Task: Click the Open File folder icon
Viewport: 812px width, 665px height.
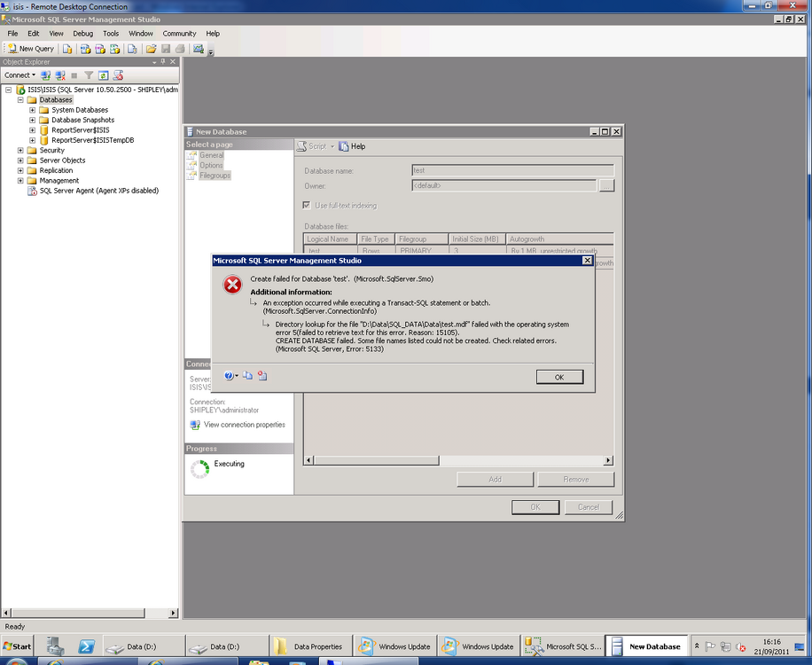Action: point(152,49)
